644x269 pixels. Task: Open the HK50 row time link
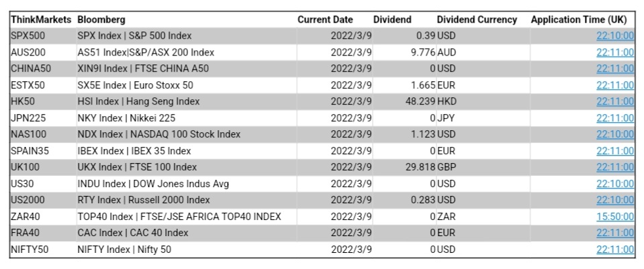(x=614, y=101)
